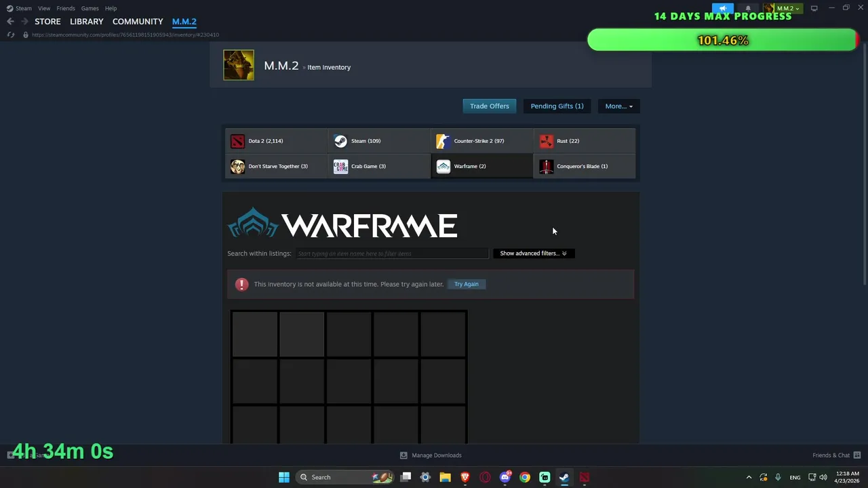Screen dimensions: 868x488
Task: Open the Rust inventory tab
Action: (x=585, y=141)
